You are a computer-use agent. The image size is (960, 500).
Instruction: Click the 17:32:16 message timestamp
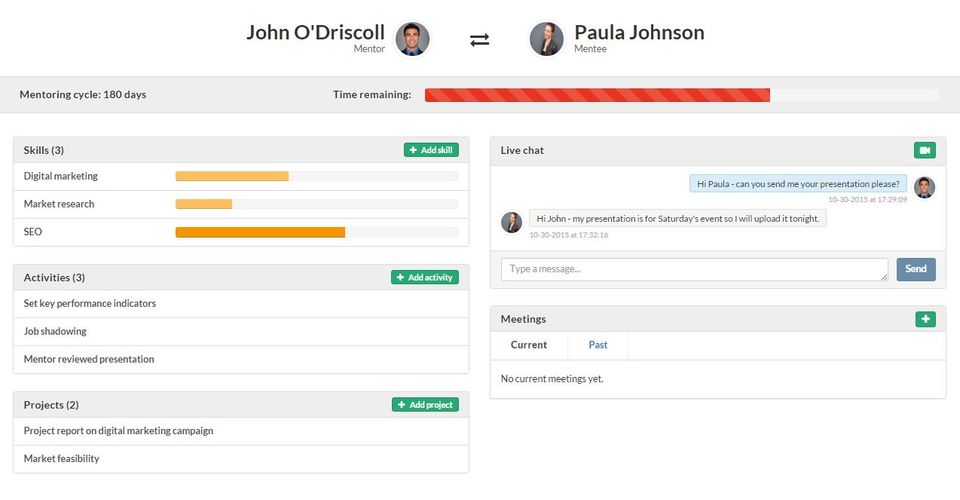tap(569, 235)
